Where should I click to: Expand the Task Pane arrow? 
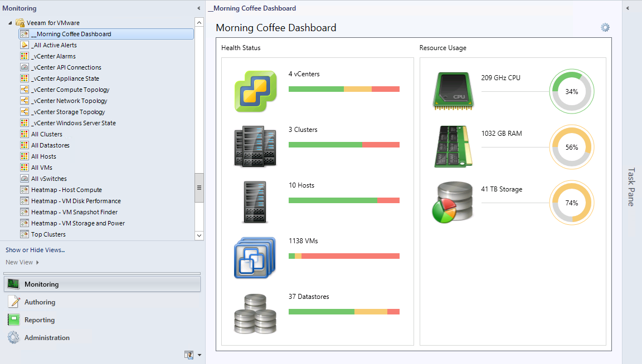click(x=628, y=8)
